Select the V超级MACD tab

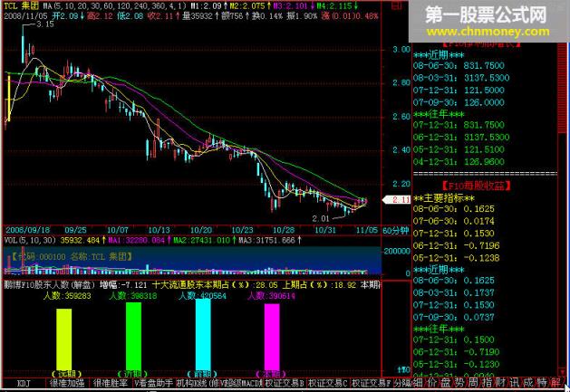(241, 383)
